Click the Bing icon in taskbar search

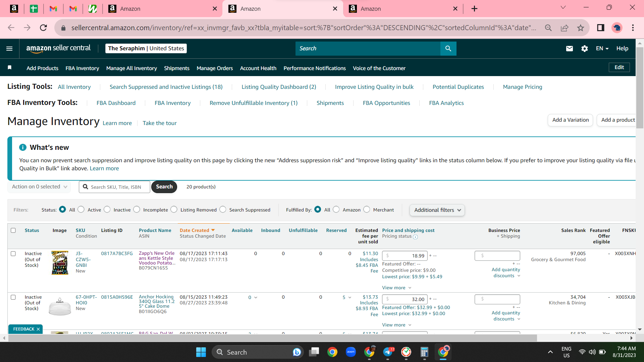pyautogui.click(x=297, y=352)
